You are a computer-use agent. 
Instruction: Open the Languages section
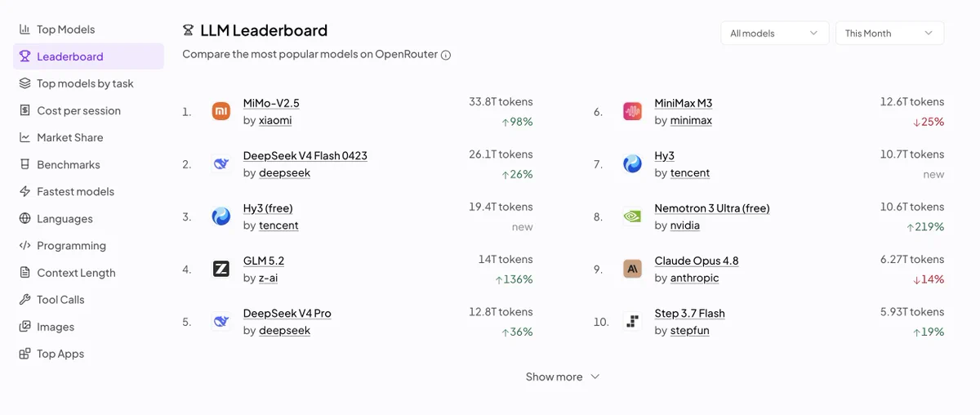pyautogui.click(x=88, y=219)
